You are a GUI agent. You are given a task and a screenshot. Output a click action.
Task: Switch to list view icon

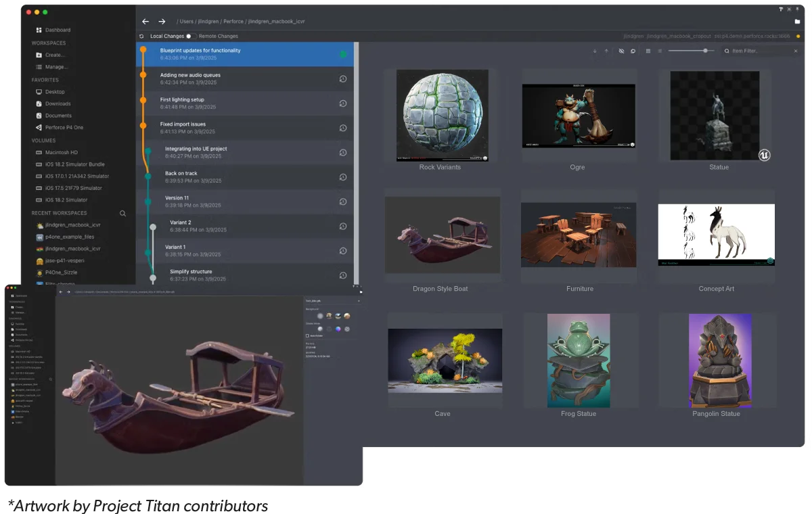tap(660, 51)
